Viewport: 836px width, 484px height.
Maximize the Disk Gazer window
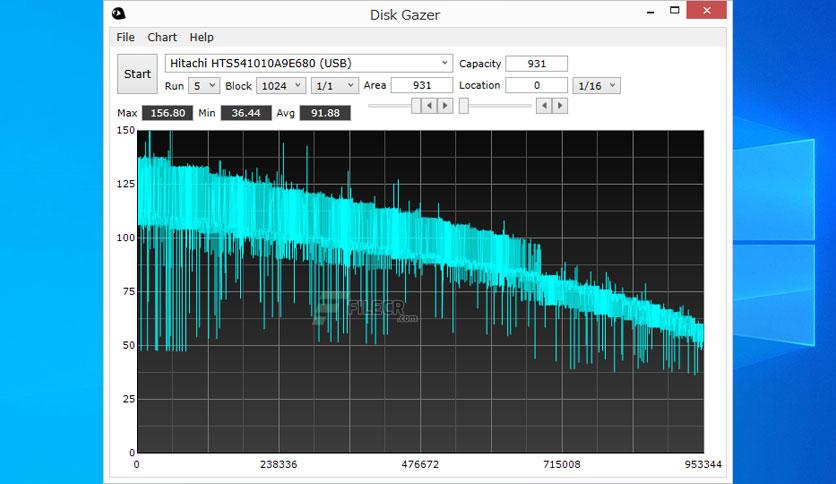click(674, 10)
